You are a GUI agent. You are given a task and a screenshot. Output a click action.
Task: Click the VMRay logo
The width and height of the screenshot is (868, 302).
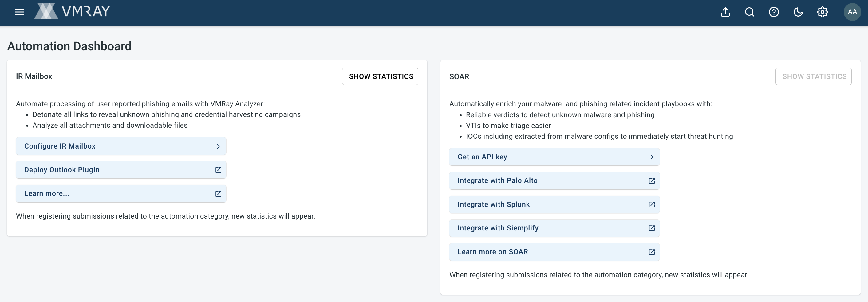pyautogui.click(x=72, y=11)
